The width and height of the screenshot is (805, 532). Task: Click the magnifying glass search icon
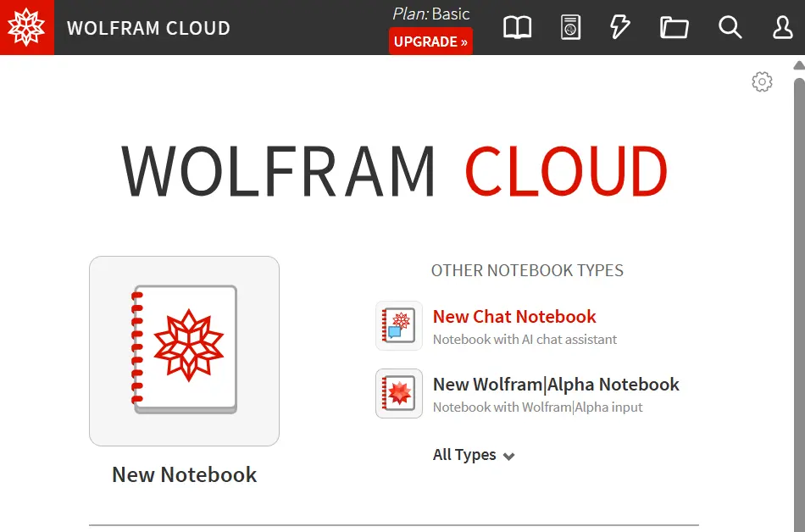coord(730,27)
